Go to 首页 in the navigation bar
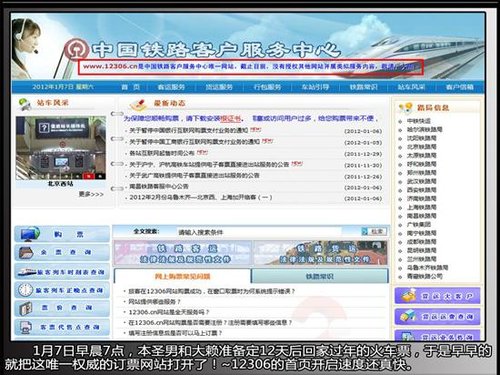 click(x=130, y=87)
